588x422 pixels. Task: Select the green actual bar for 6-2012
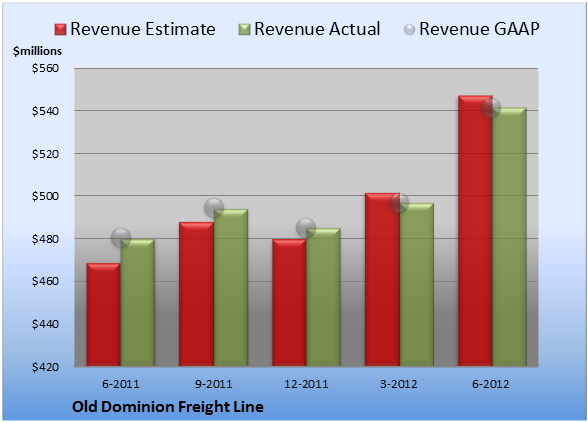tap(509, 237)
